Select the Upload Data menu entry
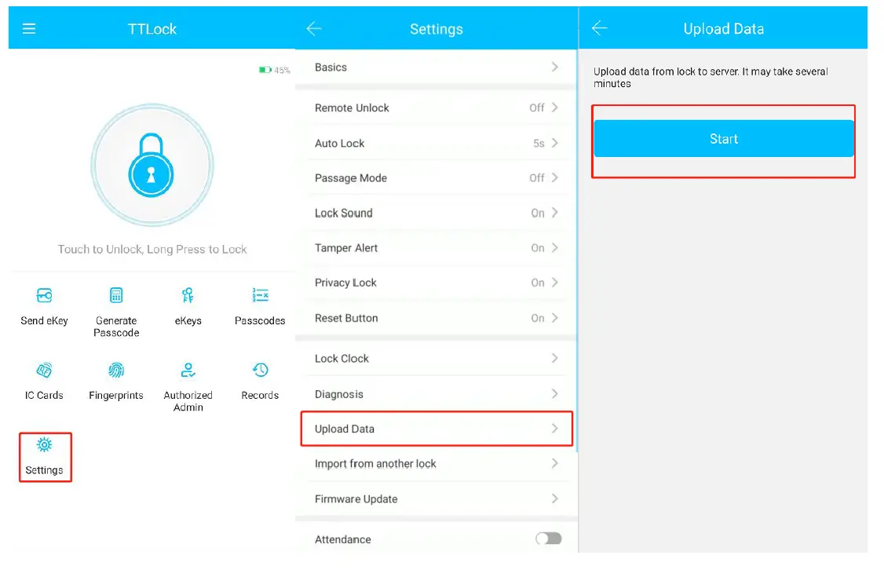 point(436,429)
